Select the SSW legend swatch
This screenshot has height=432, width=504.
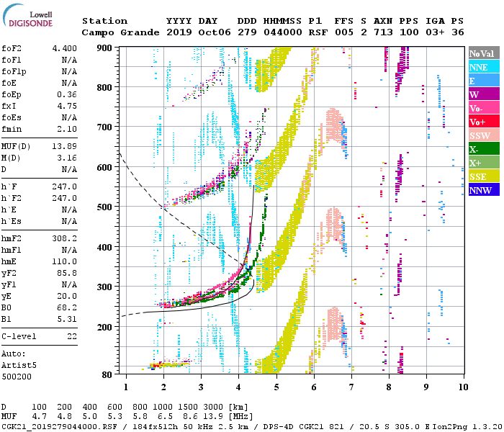pos(484,135)
